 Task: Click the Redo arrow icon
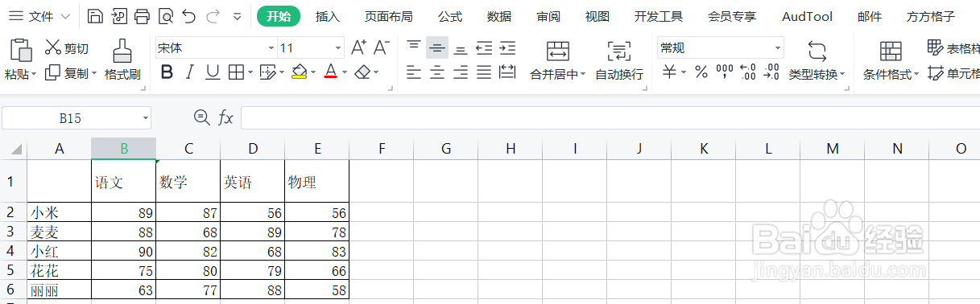click(213, 16)
